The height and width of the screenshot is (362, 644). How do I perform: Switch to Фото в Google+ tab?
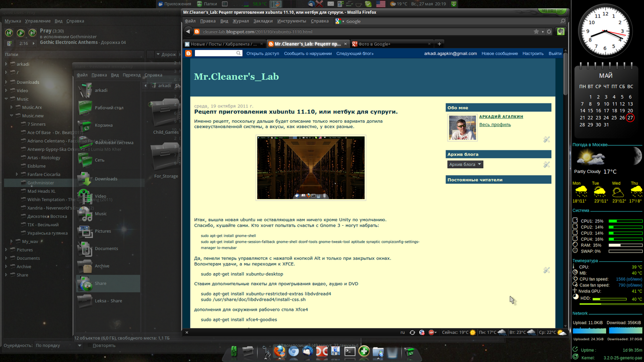[391, 44]
